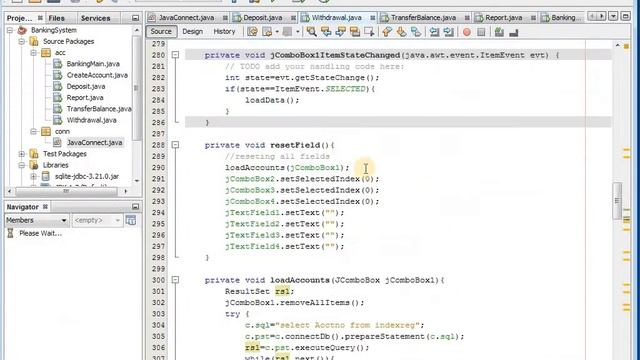Click the Find Selection magnifier icon

(312, 32)
